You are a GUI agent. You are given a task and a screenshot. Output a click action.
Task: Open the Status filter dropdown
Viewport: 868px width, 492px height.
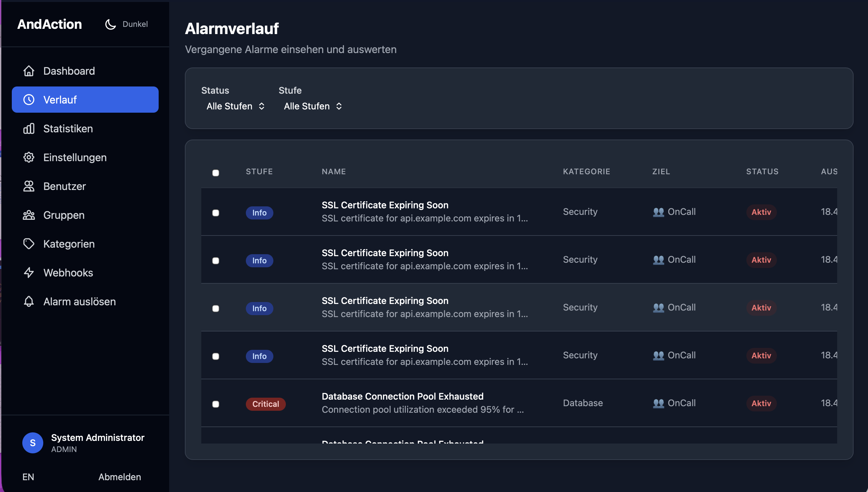(x=235, y=106)
